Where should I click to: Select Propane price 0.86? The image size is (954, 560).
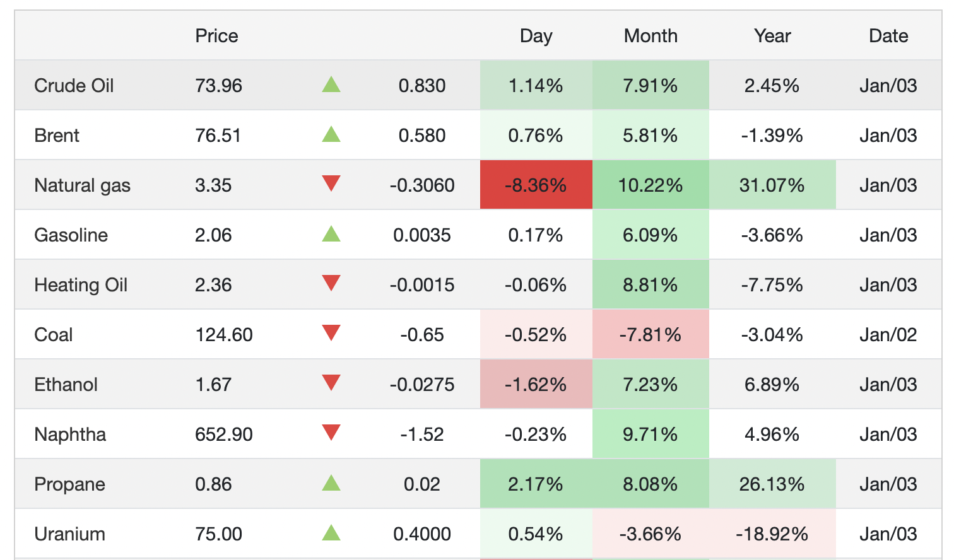[213, 484]
